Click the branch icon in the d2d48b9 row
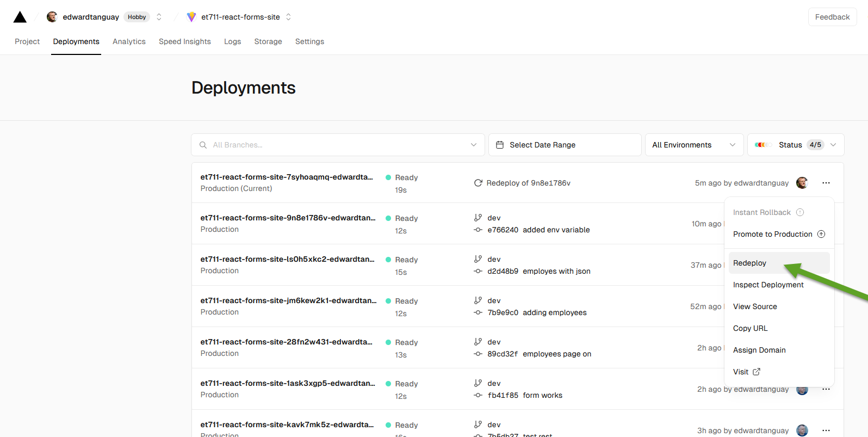Image resolution: width=868 pixels, height=437 pixels. pos(478,259)
